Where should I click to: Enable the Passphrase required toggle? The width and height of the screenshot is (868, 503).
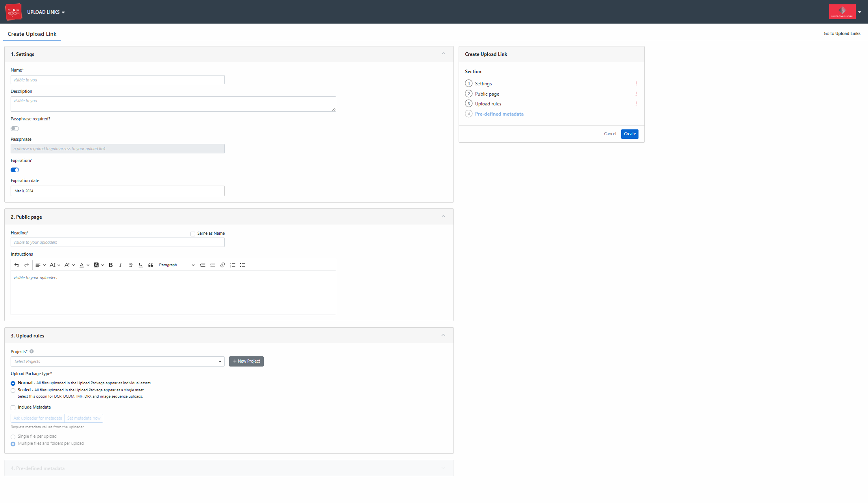click(x=15, y=129)
